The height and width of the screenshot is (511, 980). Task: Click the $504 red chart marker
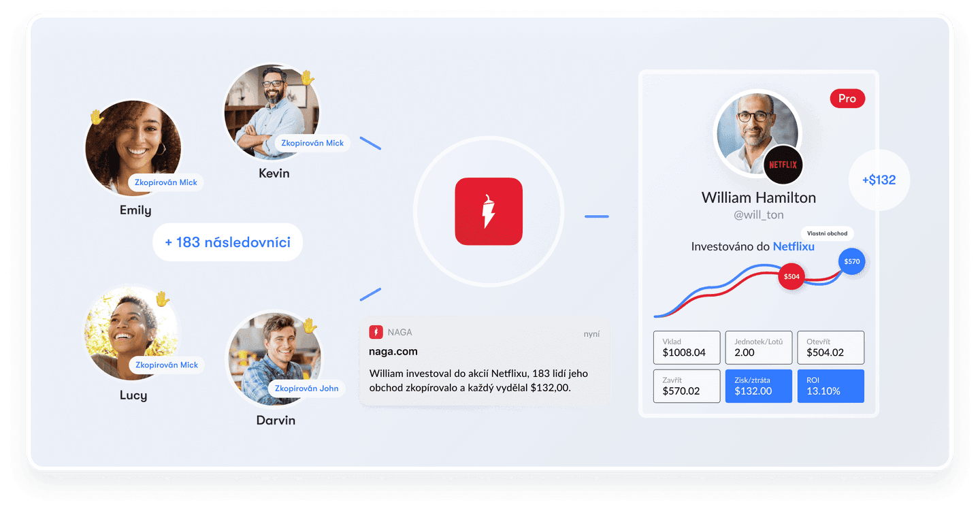point(791,276)
